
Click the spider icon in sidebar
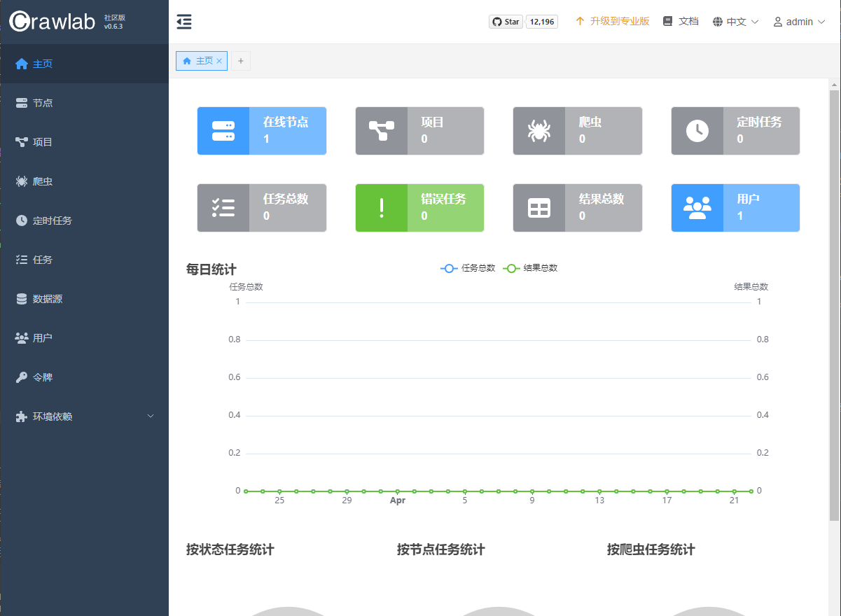tap(22, 181)
